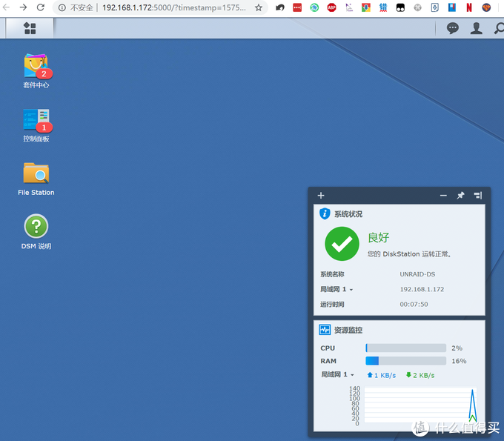
Task: Launch File Station from desktop
Action: [x=36, y=173]
